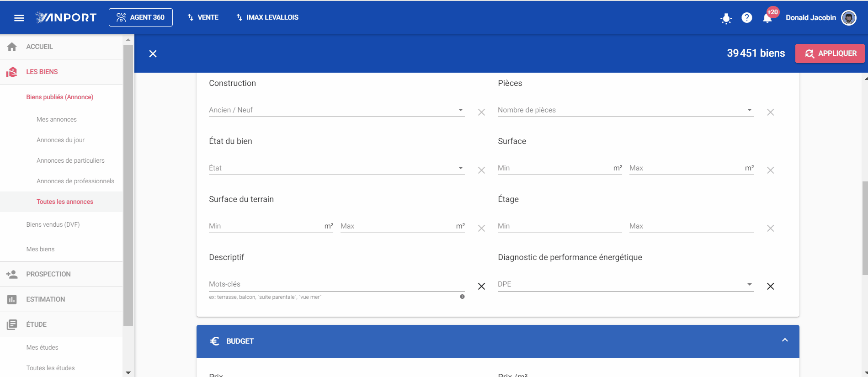This screenshot has width=868, height=377.
Task: Open the help question mark icon
Action: (747, 18)
